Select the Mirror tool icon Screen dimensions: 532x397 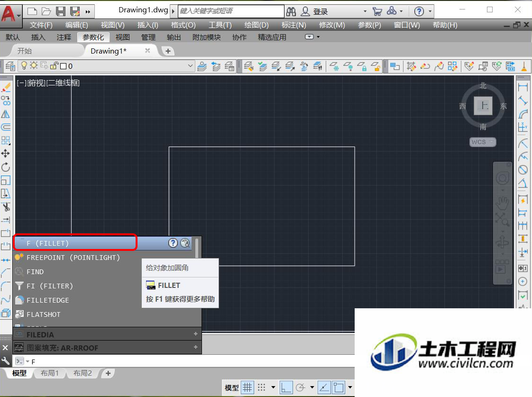click(5, 114)
